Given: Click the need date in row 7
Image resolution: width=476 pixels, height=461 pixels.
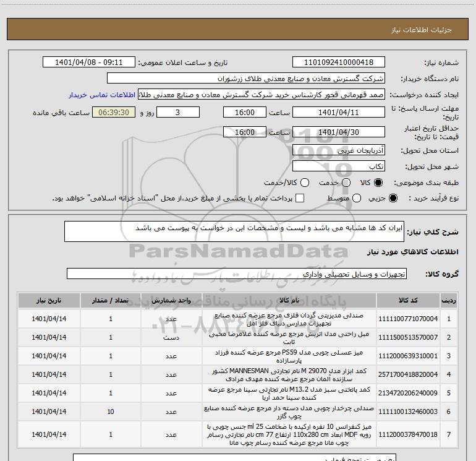Looking at the screenshot, I should tap(49, 434).
